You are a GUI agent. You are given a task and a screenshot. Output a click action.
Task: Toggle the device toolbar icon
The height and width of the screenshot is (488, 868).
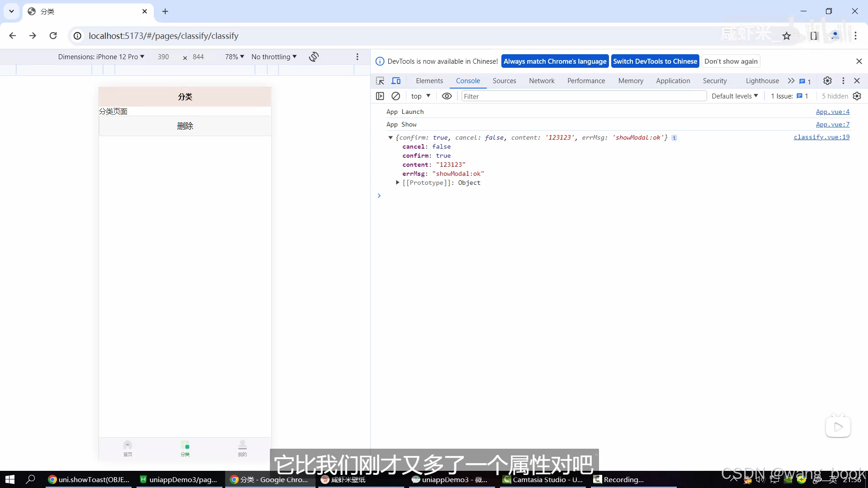(396, 81)
